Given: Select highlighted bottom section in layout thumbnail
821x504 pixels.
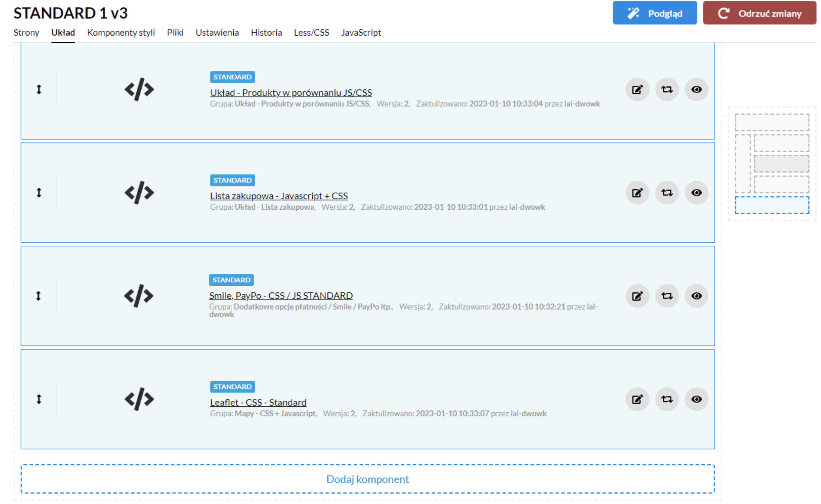Looking at the screenshot, I should (772, 205).
